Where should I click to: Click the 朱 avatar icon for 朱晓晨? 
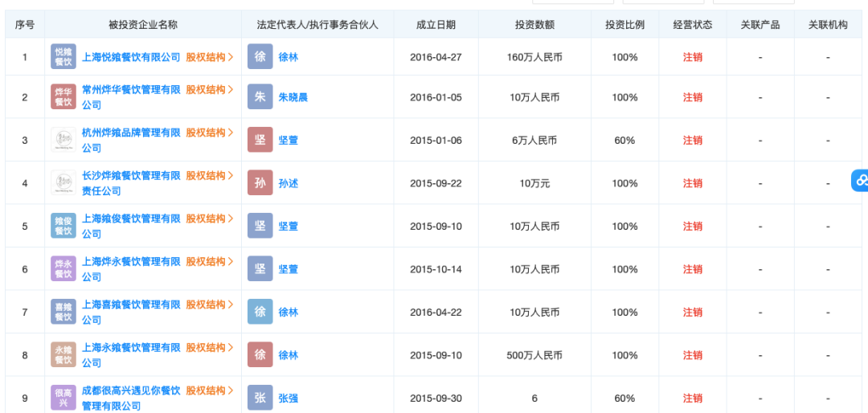coord(260,97)
